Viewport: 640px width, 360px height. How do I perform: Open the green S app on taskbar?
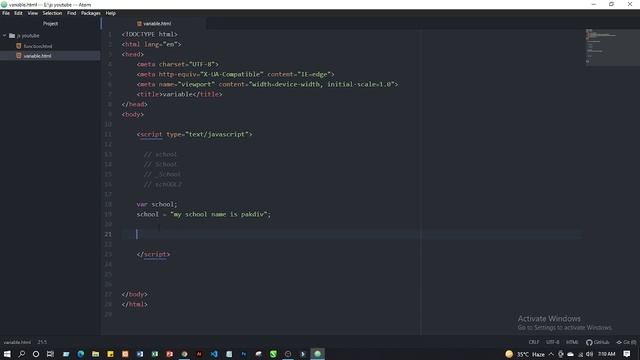(273, 354)
